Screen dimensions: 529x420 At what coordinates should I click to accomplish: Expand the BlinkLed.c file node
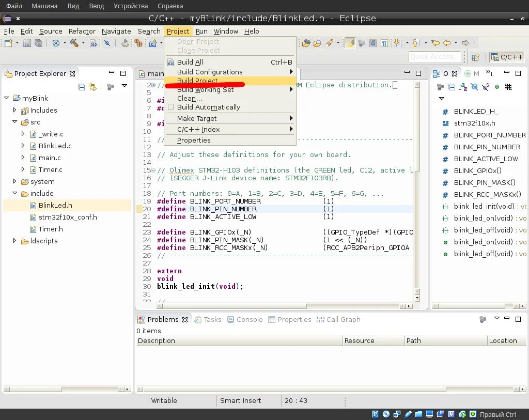coord(23,146)
